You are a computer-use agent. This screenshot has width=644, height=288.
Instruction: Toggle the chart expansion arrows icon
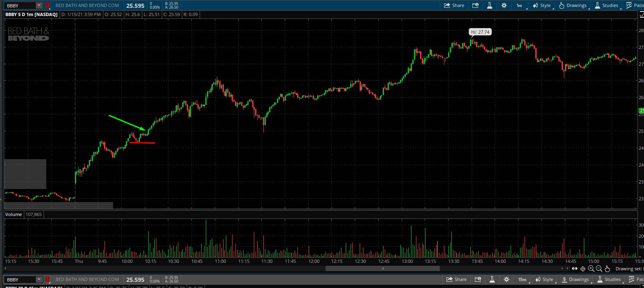coord(574,269)
